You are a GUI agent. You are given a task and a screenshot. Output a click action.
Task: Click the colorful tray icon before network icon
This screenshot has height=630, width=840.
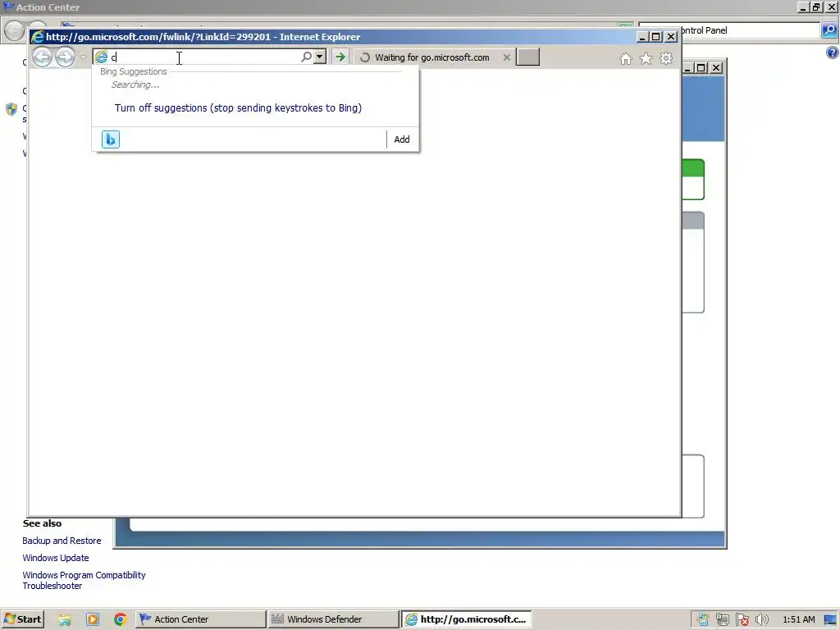point(702,619)
